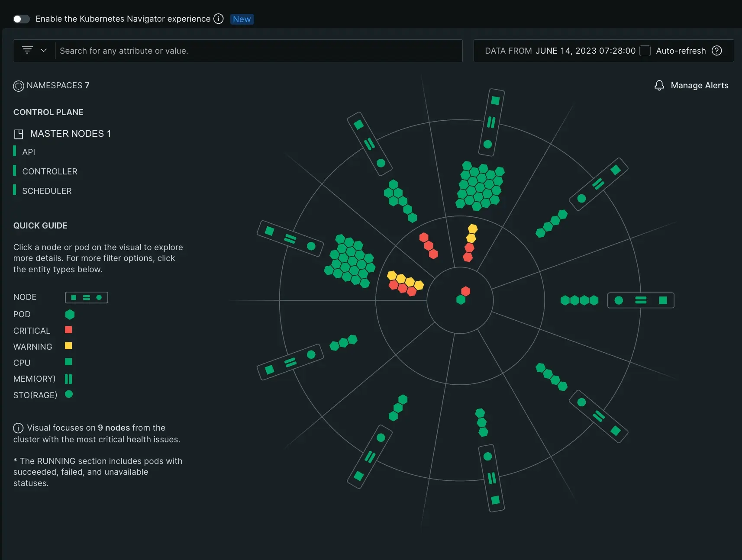Click the CRITICAL red color swatch
Image resolution: width=742 pixels, height=560 pixels.
[68, 330]
